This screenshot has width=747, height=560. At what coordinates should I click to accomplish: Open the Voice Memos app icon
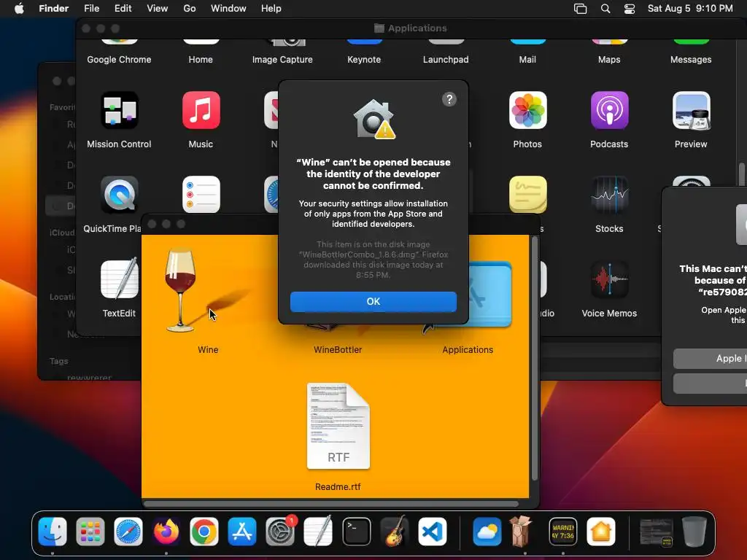point(609,279)
